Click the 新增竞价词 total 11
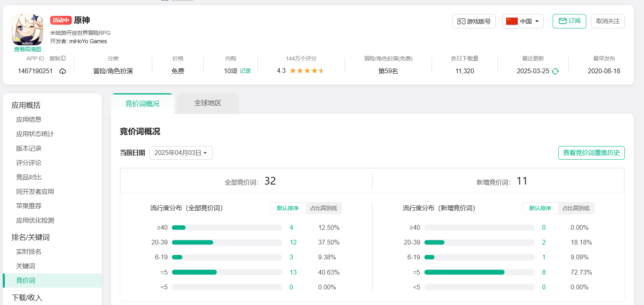Image resolution: width=644 pixels, height=305 pixels. pos(522,181)
